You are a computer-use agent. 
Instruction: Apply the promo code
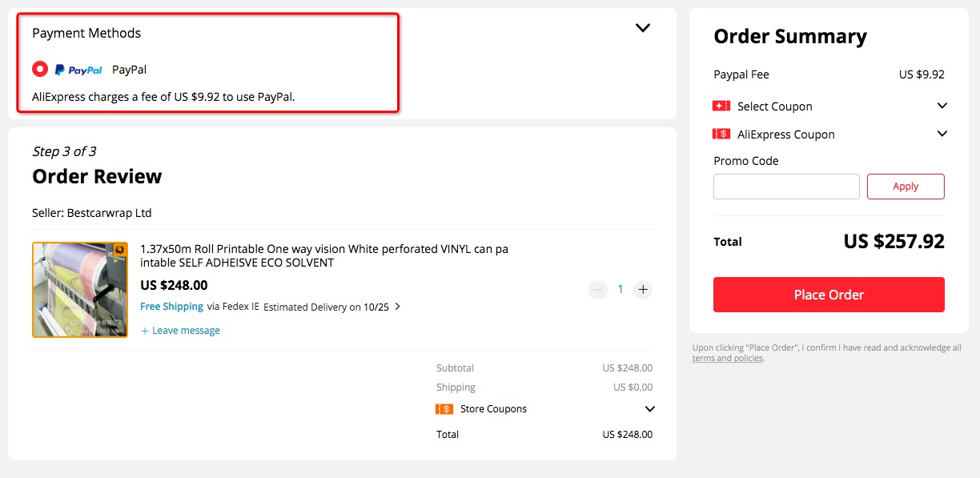[x=906, y=187]
